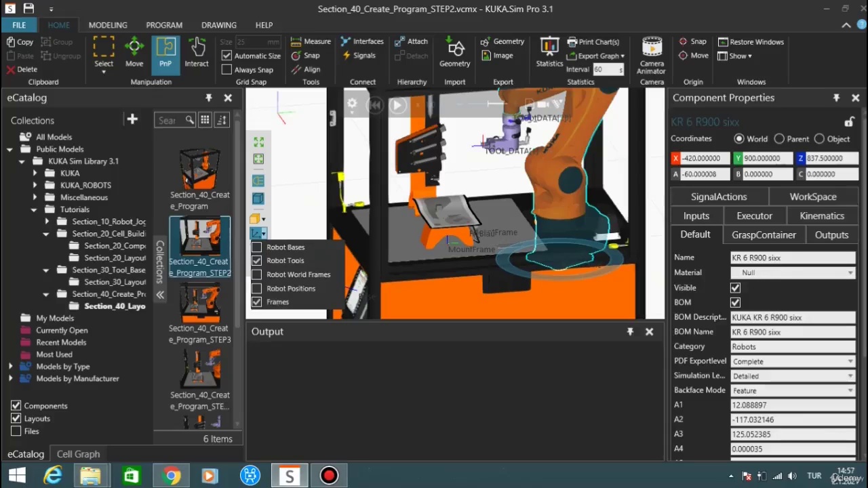The image size is (868, 488).
Task: Open the Camera Animator
Action: (651, 56)
